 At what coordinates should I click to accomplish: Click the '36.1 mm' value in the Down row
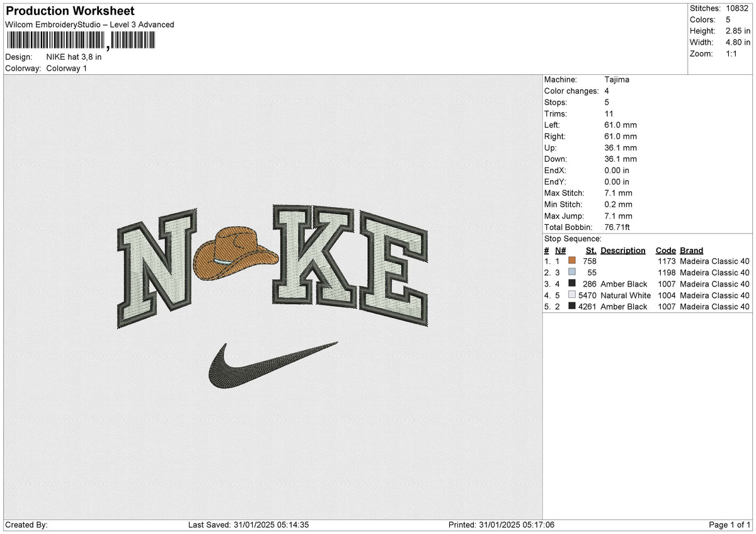coord(621,159)
